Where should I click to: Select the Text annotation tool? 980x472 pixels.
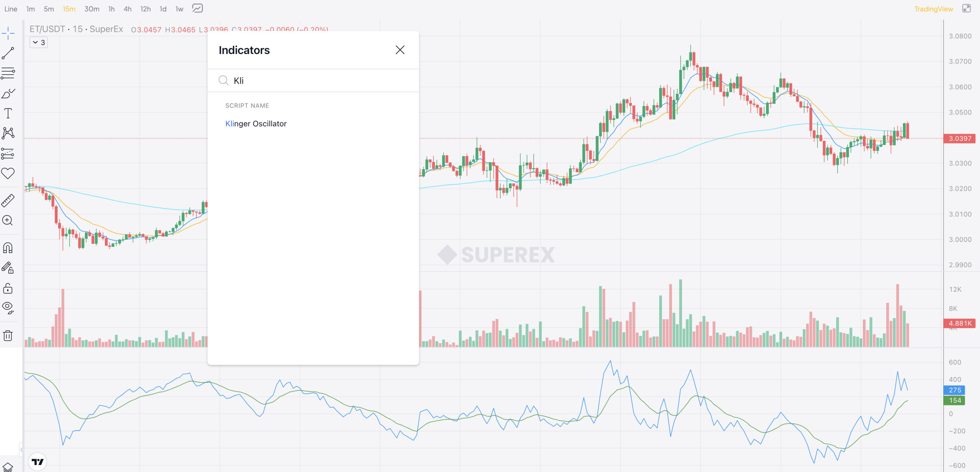coord(8,113)
